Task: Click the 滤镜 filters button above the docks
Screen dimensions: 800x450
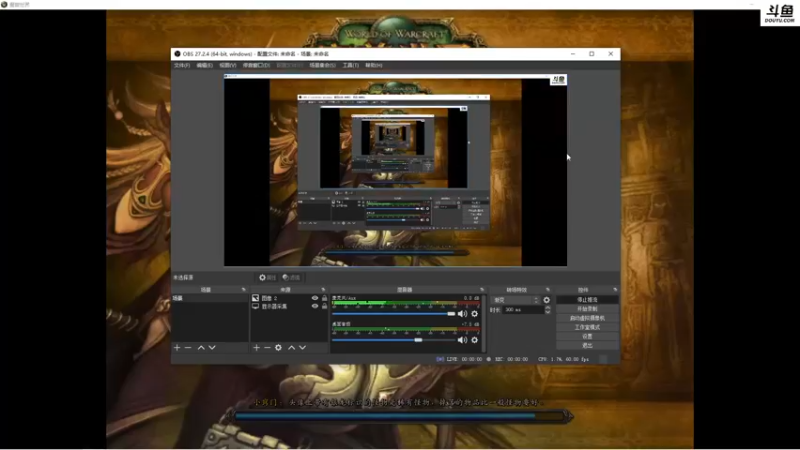Action: coord(291,278)
